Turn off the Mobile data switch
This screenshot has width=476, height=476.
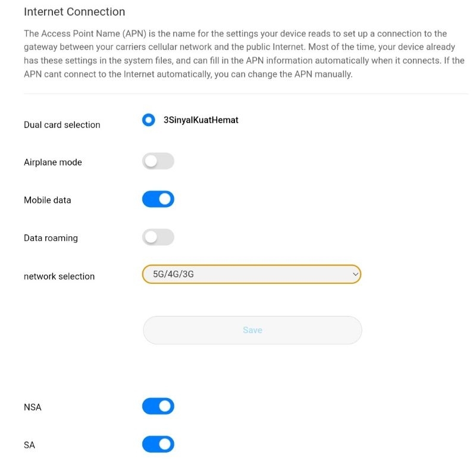tap(158, 199)
